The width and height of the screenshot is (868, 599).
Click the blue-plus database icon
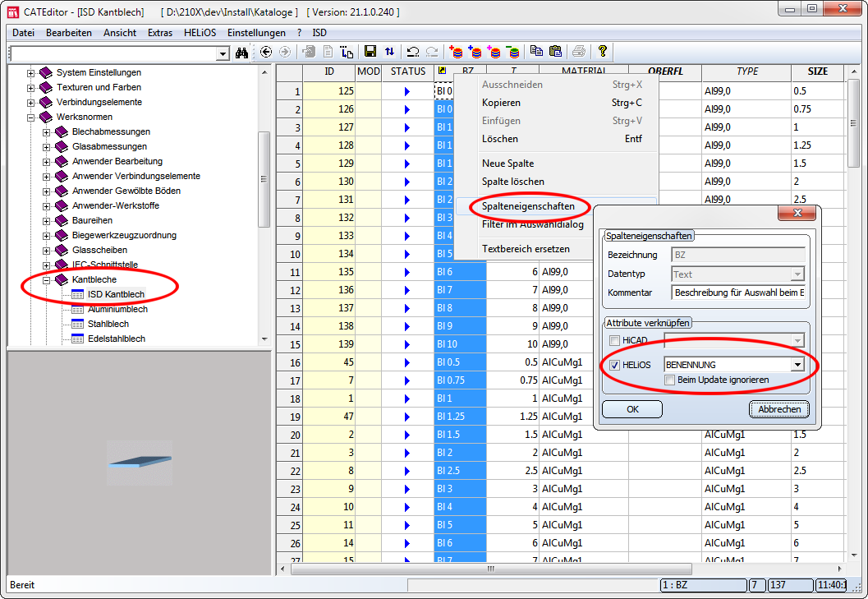(x=475, y=52)
